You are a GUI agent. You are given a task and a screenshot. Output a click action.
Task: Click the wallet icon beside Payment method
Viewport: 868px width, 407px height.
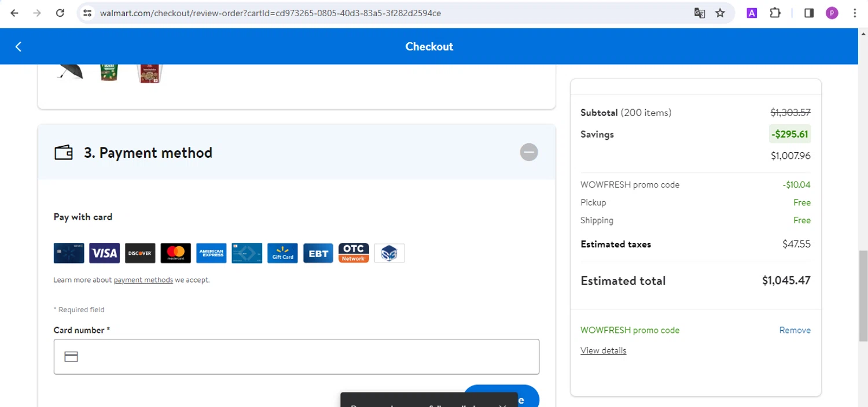pos(64,153)
